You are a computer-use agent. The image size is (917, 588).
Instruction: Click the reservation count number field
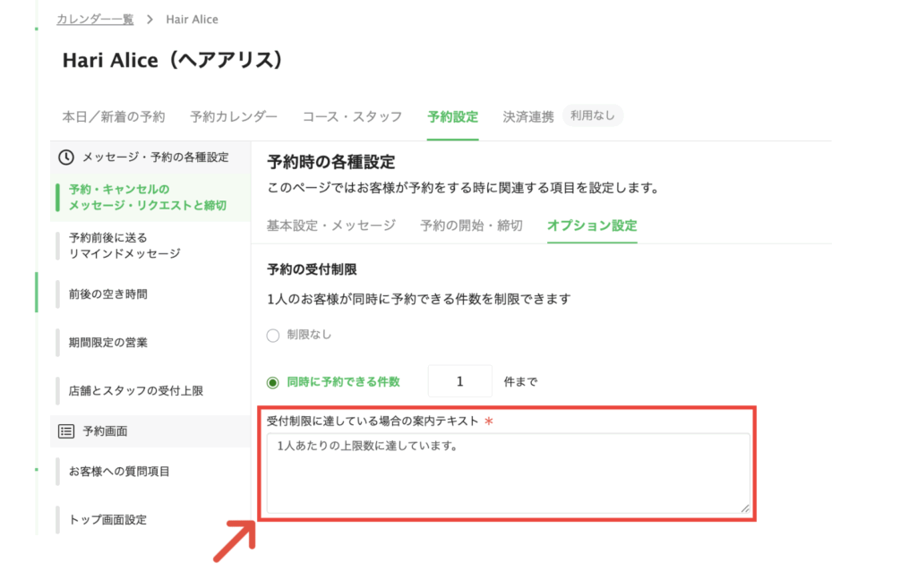click(460, 381)
